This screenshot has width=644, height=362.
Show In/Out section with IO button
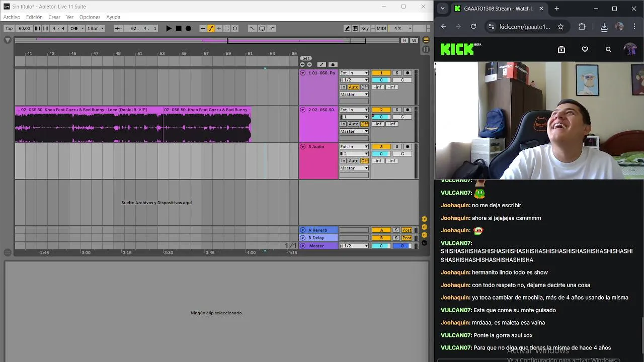click(x=424, y=219)
